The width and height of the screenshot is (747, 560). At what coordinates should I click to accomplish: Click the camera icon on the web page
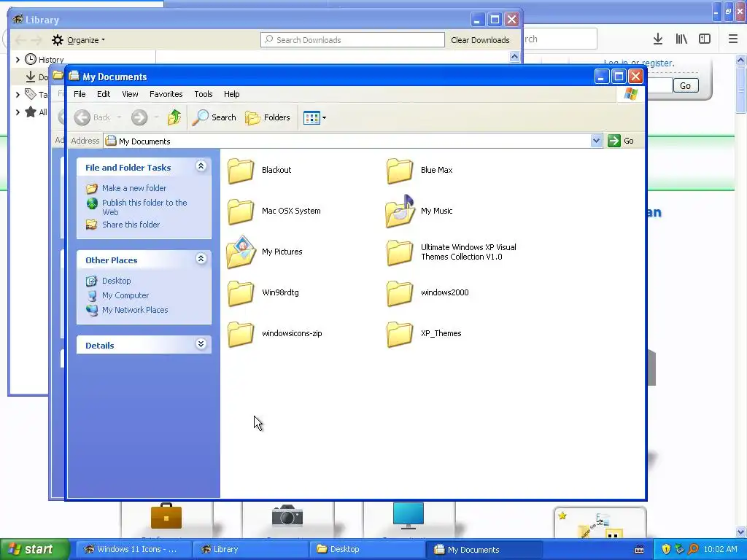point(287,516)
